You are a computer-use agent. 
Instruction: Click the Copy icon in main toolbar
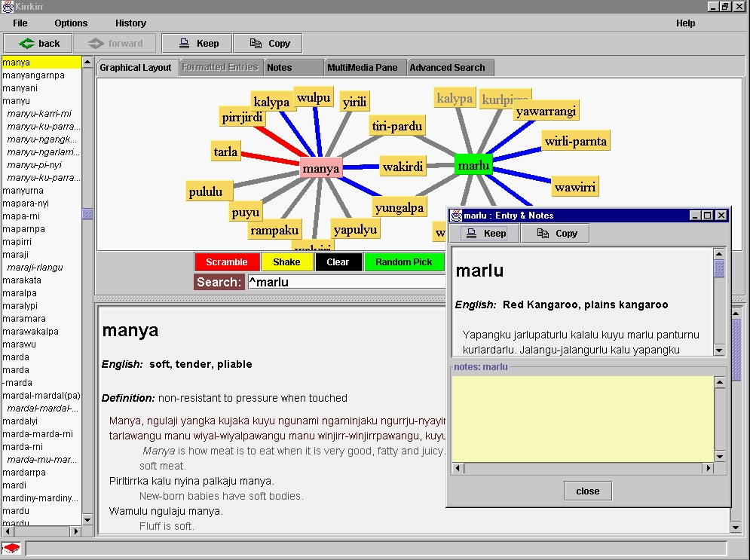(256, 44)
